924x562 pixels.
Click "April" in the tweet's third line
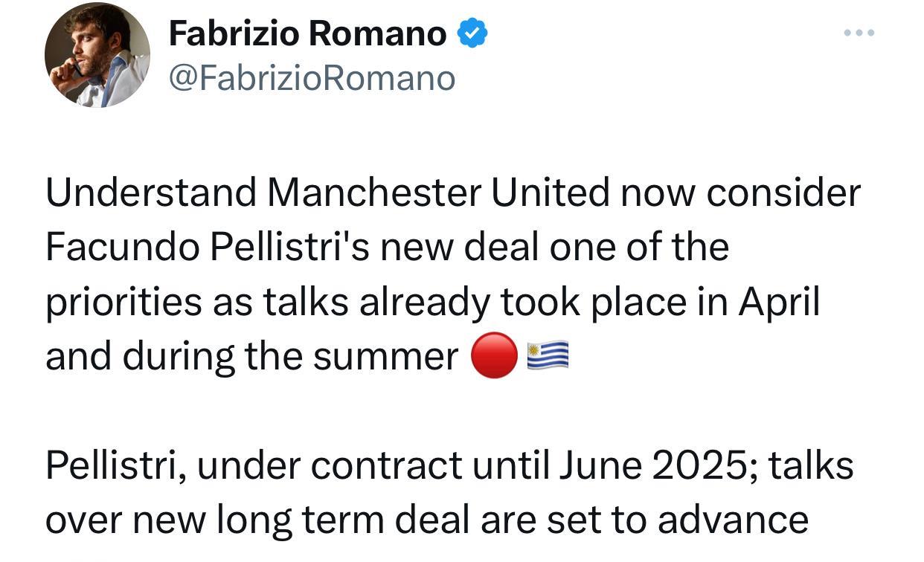click(x=778, y=303)
